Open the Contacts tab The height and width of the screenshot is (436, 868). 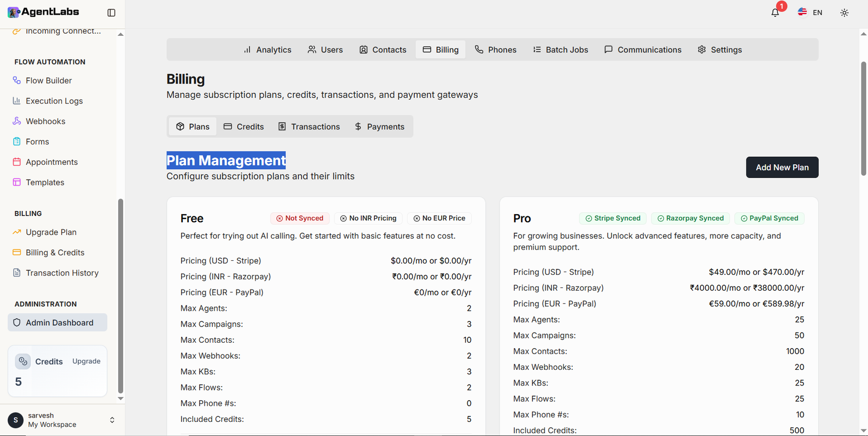coord(382,49)
